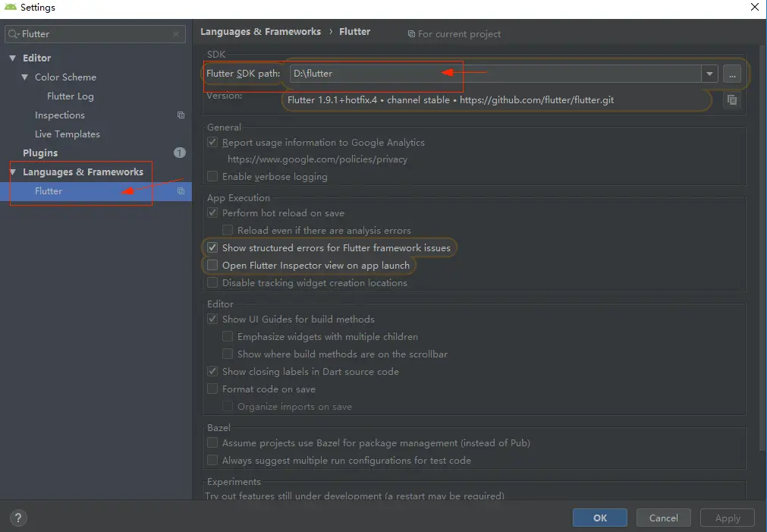Check Always suggest multiple run configurations for test code

[x=212, y=460]
